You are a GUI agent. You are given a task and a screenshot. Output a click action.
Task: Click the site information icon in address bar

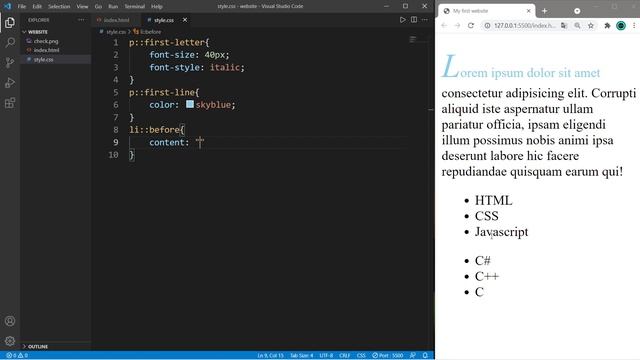[x=487, y=25]
